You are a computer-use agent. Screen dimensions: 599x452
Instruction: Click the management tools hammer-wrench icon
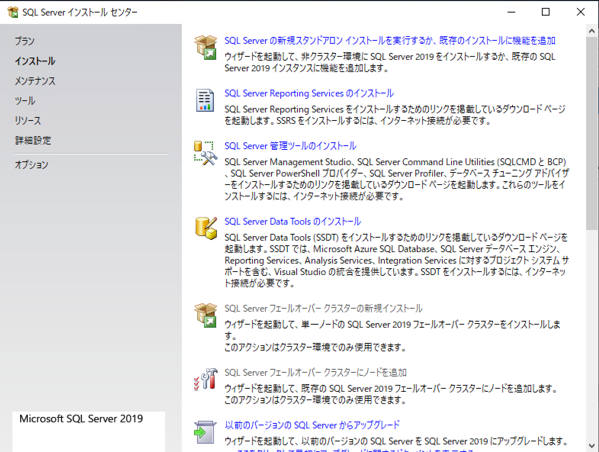[206, 153]
